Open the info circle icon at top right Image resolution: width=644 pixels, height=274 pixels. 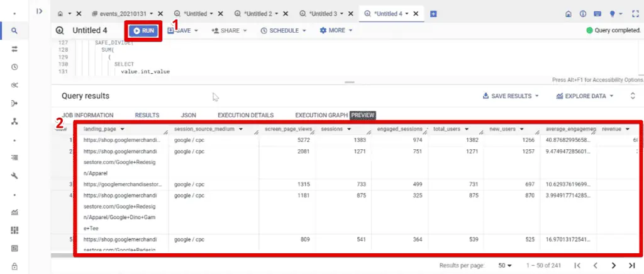(583, 14)
